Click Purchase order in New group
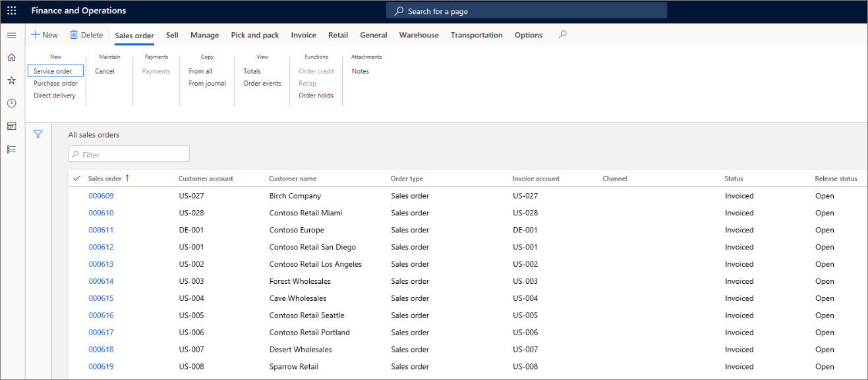This screenshot has width=868, height=380. 56,84
